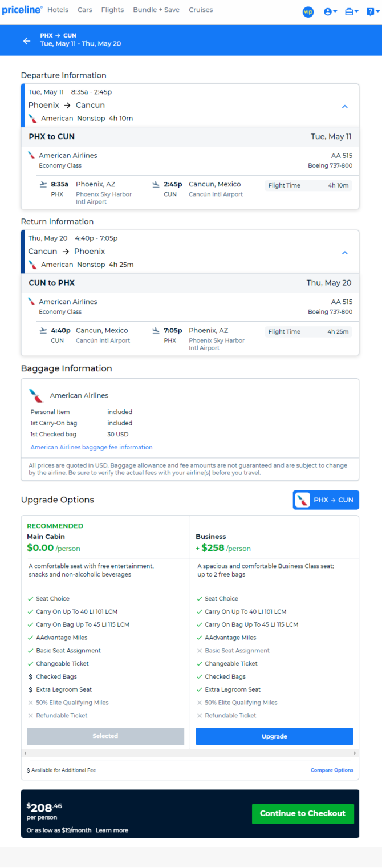This screenshot has height=868, width=382.
Task: Select the PHX → CUN upgrade route tab
Action: pyautogui.click(x=326, y=500)
